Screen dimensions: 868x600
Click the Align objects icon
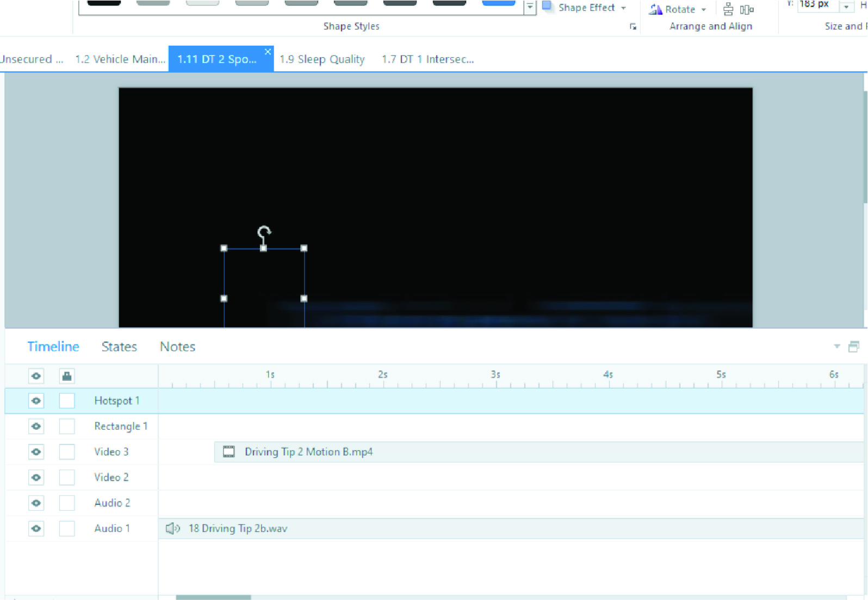[x=728, y=9]
